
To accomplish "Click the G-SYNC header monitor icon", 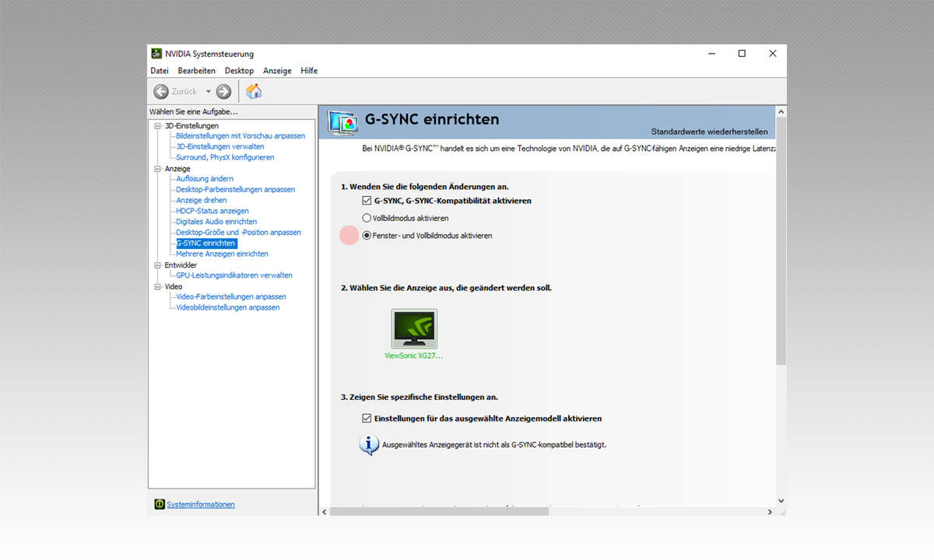I will [343, 123].
